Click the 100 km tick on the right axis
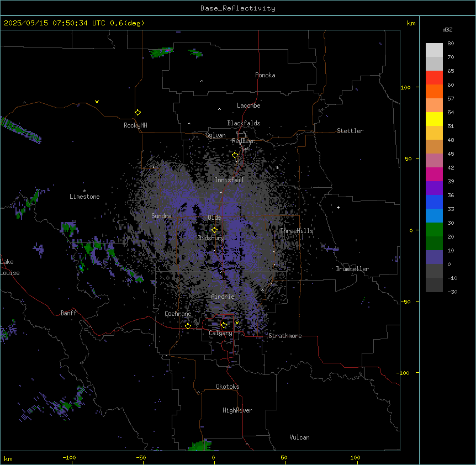The height and width of the screenshot is (465, 476). [x=405, y=87]
